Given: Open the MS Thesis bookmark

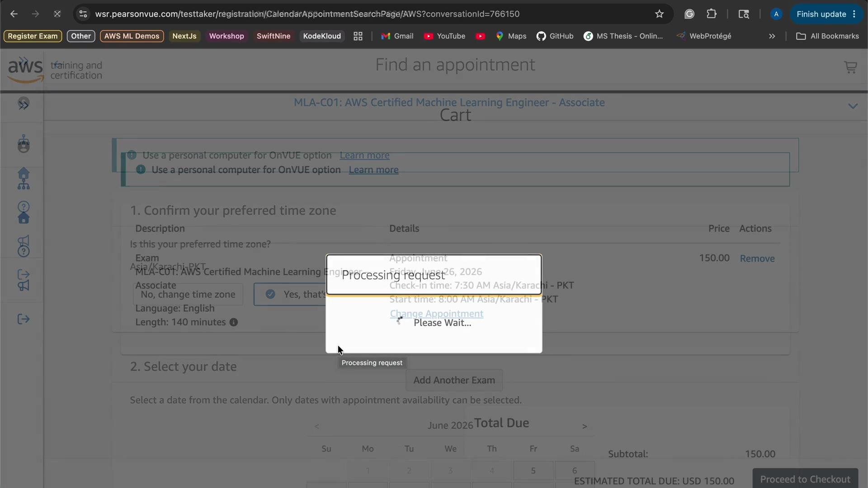Looking at the screenshot, I should pyautogui.click(x=623, y=36).
